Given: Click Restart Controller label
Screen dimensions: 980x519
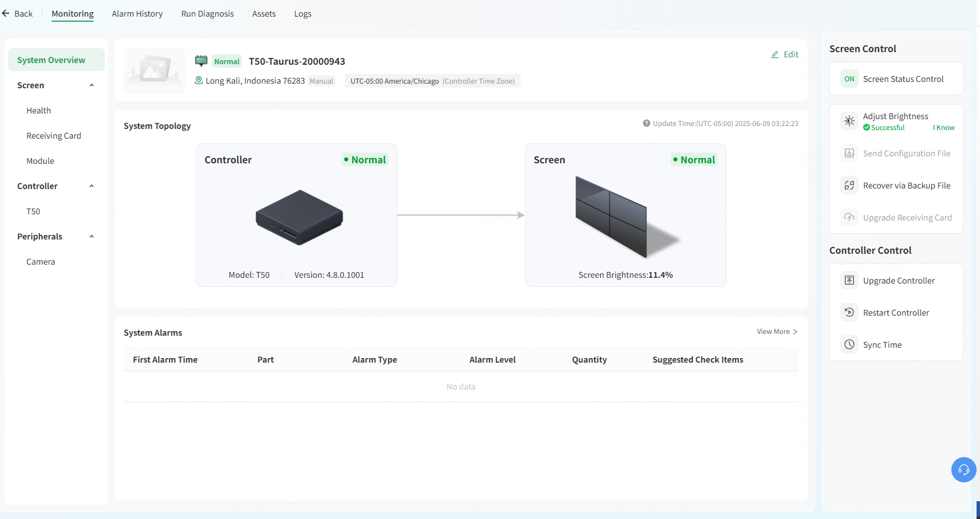Looking at the screenshot, I should pos(896,313).
